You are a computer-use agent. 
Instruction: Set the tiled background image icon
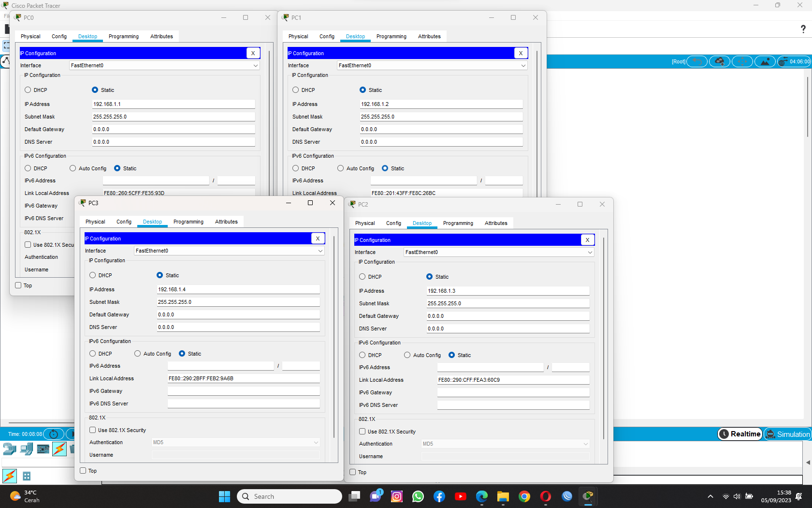click(x=765, y=61)
